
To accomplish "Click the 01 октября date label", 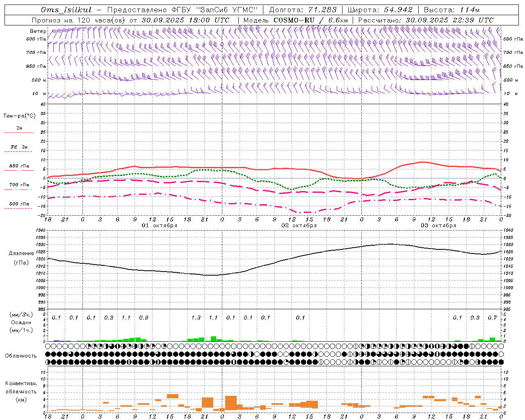I will pos(160,226).
